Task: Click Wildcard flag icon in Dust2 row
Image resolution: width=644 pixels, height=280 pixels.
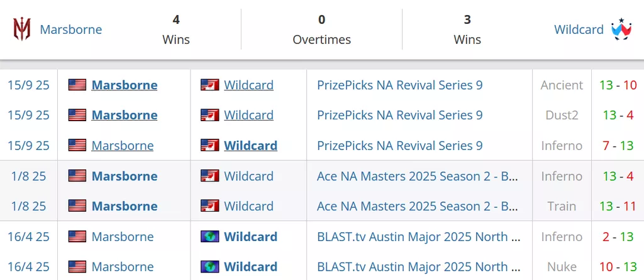Action: click(209, 115)
